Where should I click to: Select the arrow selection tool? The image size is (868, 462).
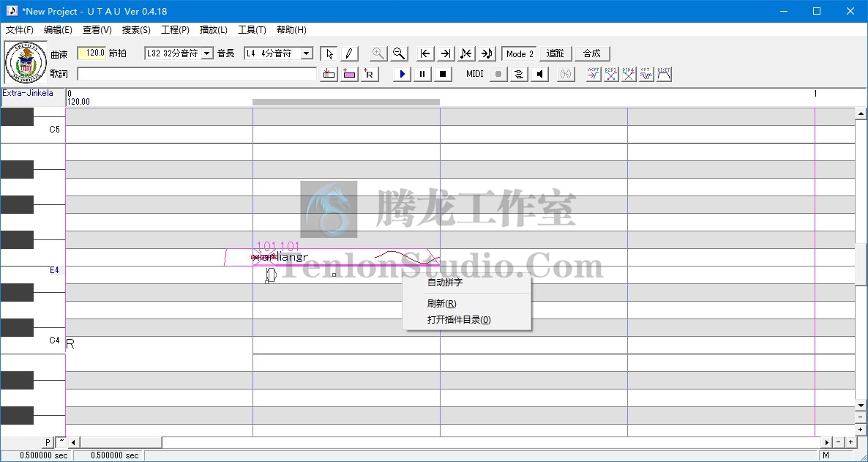click(x=329, y=53)
